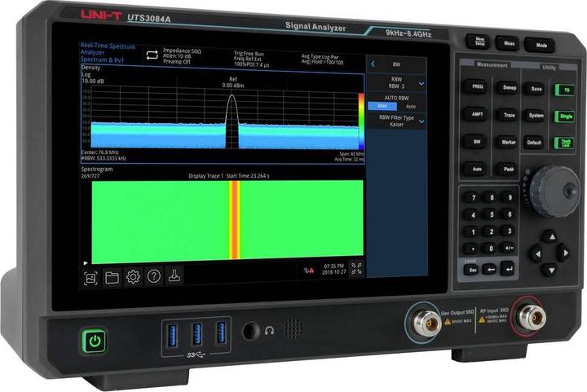Push the right arrow key
This screenshot has width=587, height=392.
tap(564, 253)
